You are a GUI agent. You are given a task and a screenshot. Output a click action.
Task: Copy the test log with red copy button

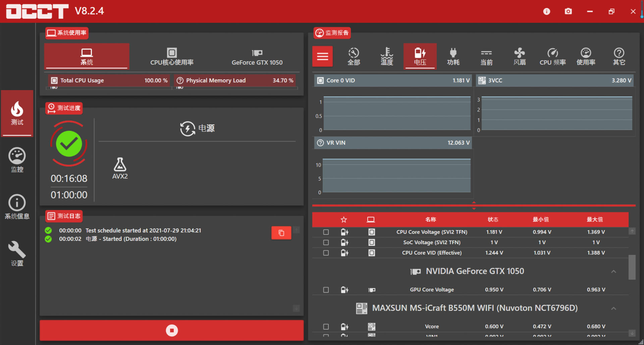(x=281, y=233)
